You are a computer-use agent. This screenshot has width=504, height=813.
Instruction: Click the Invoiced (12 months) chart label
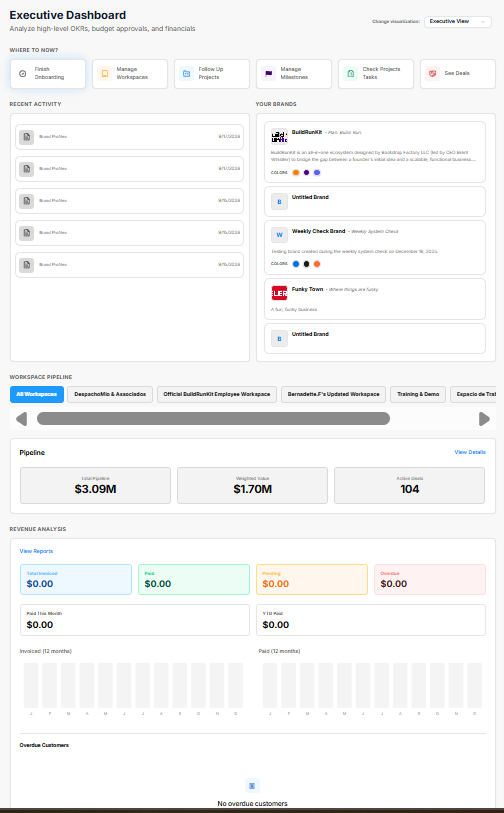pos(46,651)
